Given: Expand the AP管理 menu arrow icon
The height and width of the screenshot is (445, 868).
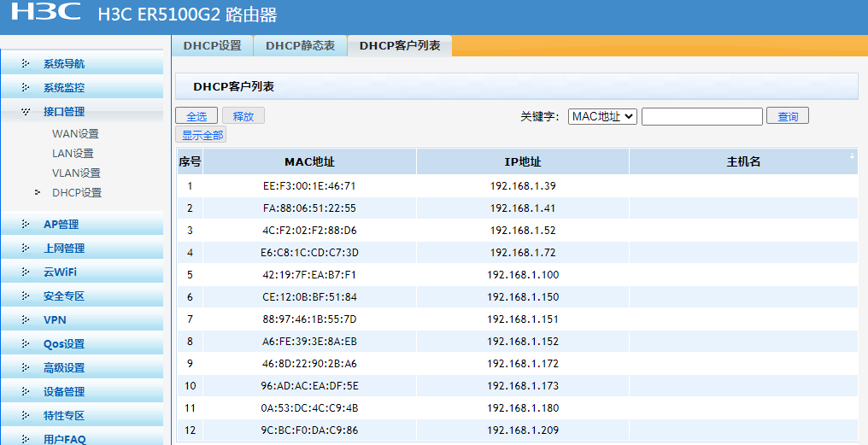Looking at the screenshot, I should coord(26,224).
